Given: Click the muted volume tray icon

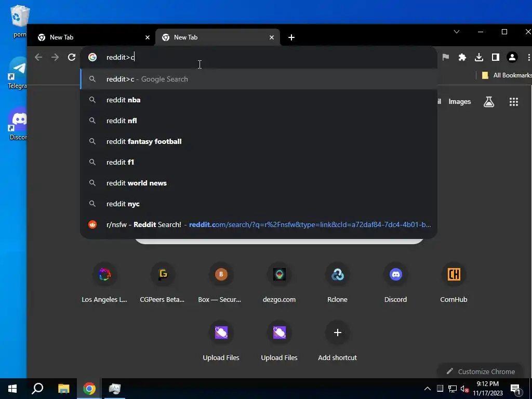Looking at the screenshot, I should pyautogui.click(x=465, y=389).
